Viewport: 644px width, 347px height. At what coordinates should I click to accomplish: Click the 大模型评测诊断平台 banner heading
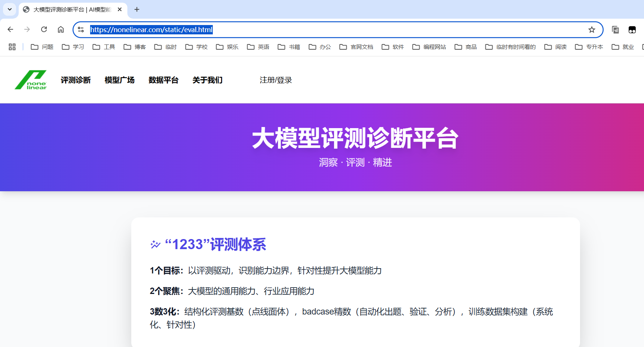point(355,138)
